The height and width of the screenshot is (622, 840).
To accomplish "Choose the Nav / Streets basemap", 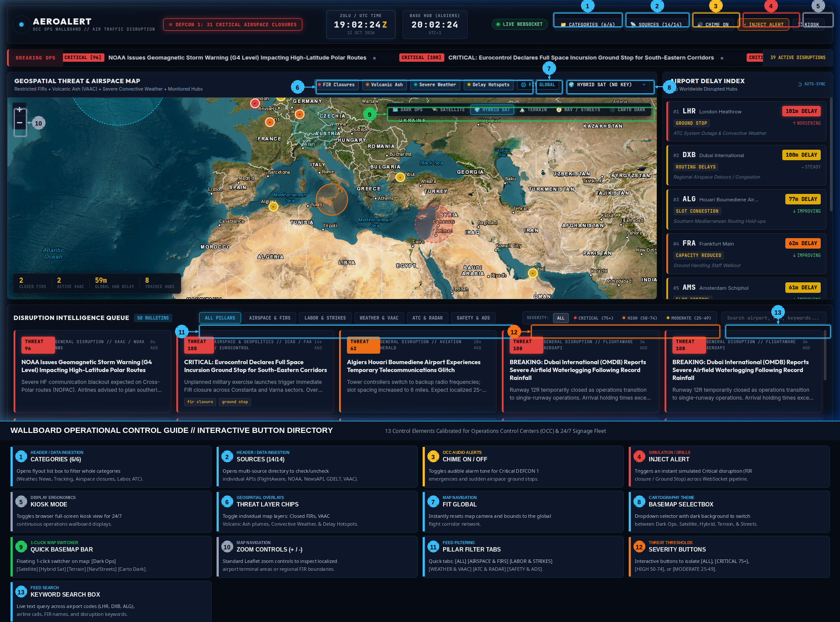I will click(578, 110).
